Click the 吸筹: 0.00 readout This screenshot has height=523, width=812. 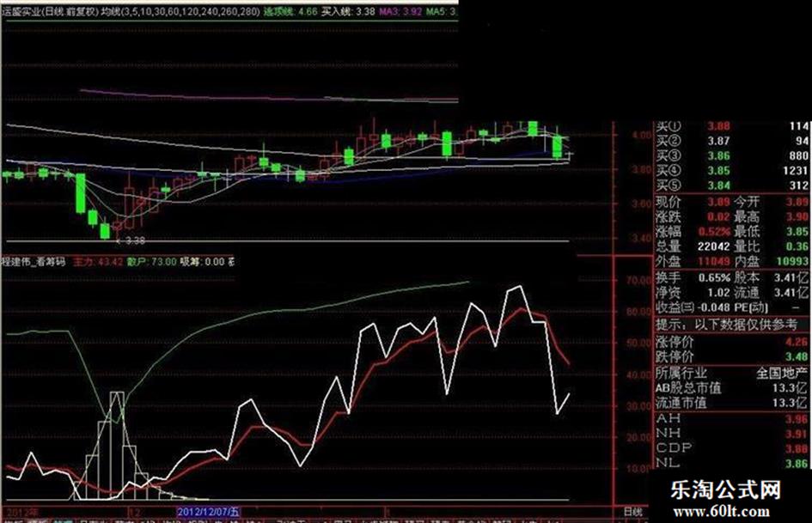tap(202, 261)
